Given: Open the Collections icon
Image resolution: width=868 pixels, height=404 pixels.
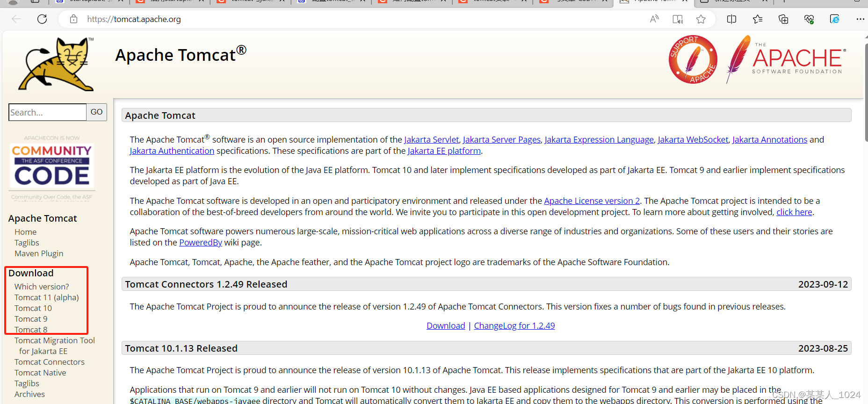Looking at the screenshot, I should point(783,19).
